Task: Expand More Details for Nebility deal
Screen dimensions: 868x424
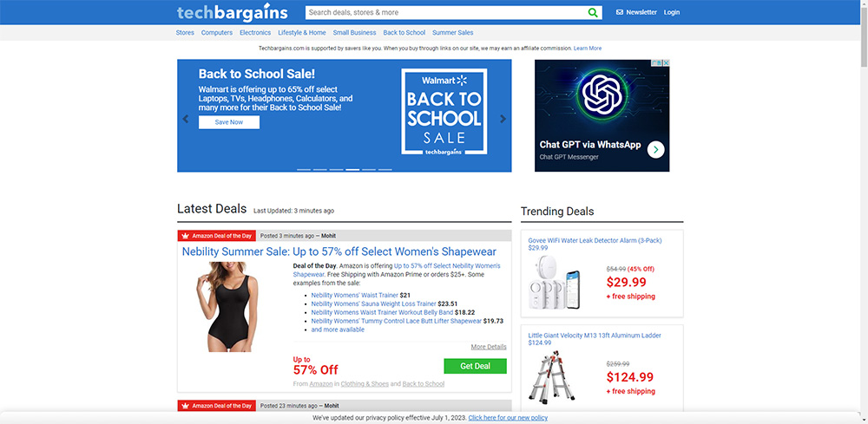Action: tap(488, 347)
